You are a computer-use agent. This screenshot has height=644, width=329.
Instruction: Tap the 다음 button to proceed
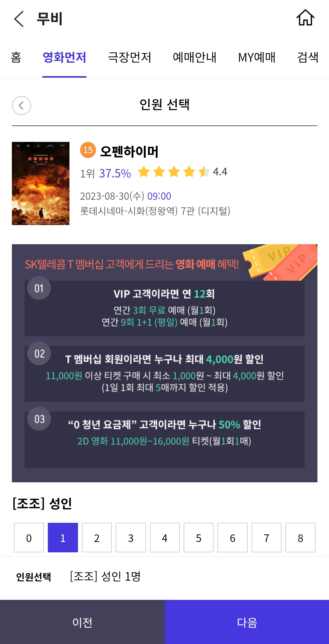[x=247, y=622]
